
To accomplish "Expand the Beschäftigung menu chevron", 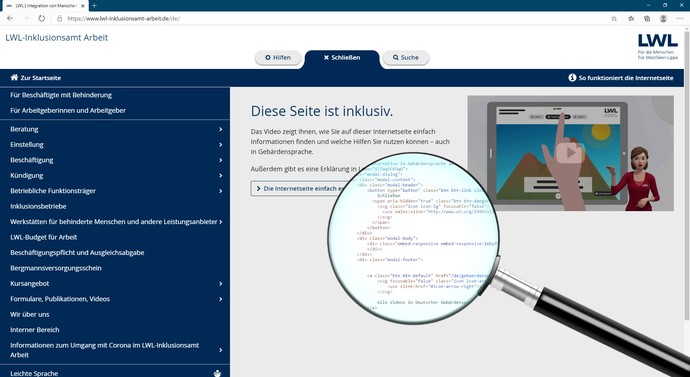I will coord(220,160).
